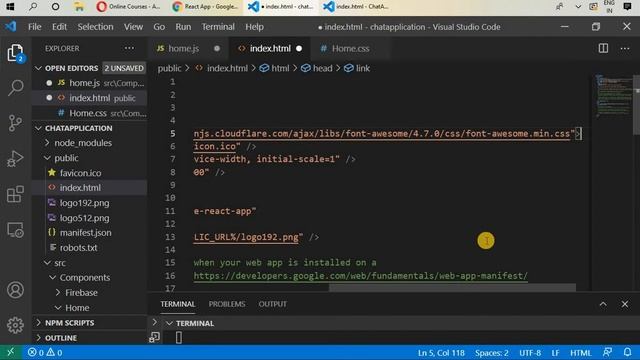Open Windows Start menu

10,7
